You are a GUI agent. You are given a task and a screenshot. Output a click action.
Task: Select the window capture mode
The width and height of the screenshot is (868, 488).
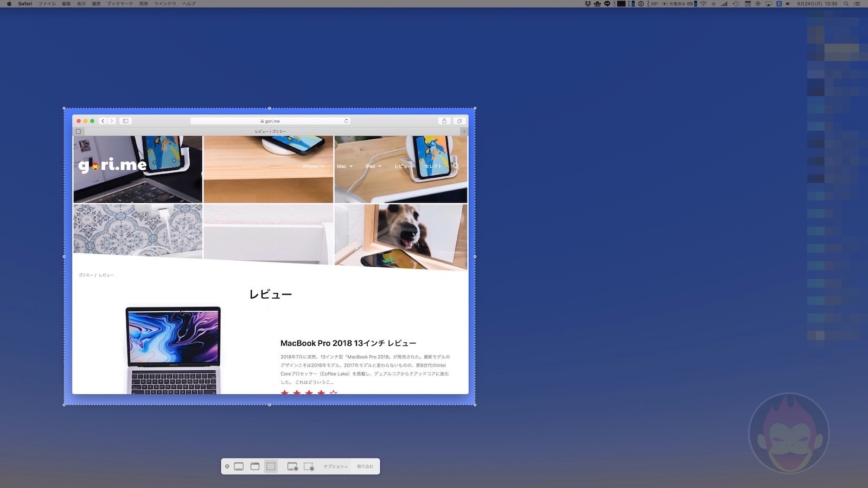tap(254, 466)
